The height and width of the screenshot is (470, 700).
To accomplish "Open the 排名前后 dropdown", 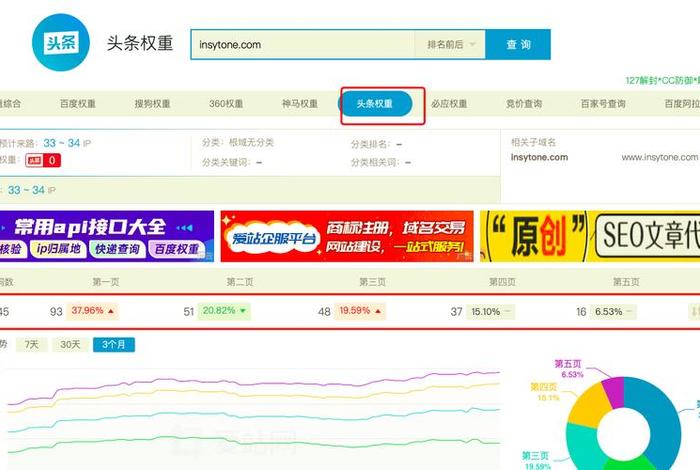I will (450, 45).
